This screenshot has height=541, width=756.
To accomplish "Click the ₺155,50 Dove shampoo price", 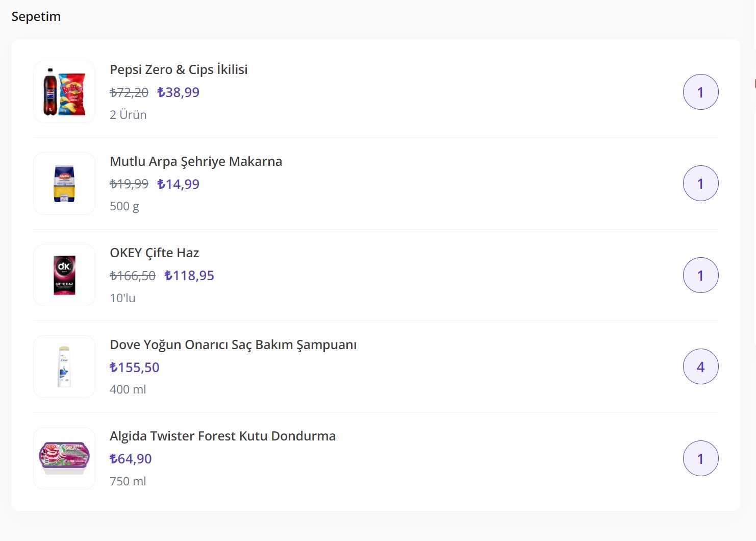I will tap(135, 367).
